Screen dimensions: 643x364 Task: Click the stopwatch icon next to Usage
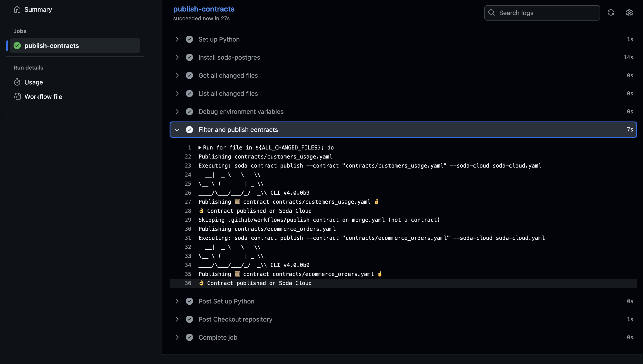coord(17,82)
